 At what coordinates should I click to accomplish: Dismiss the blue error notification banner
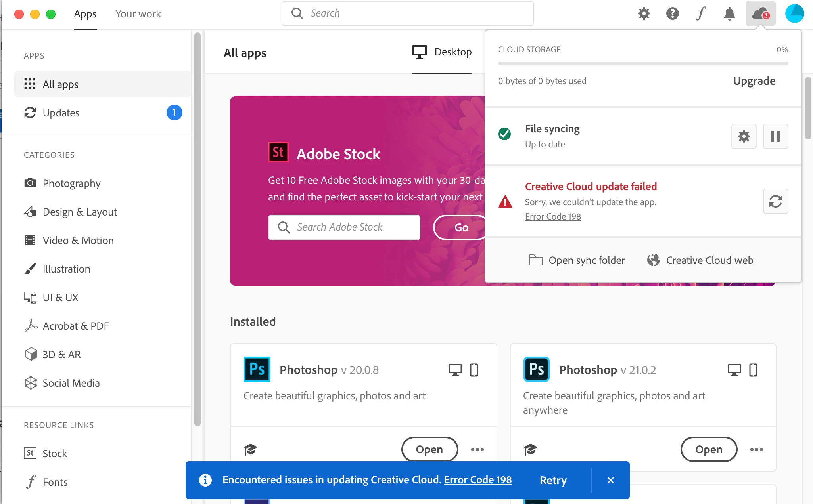[x=610, y=480]
